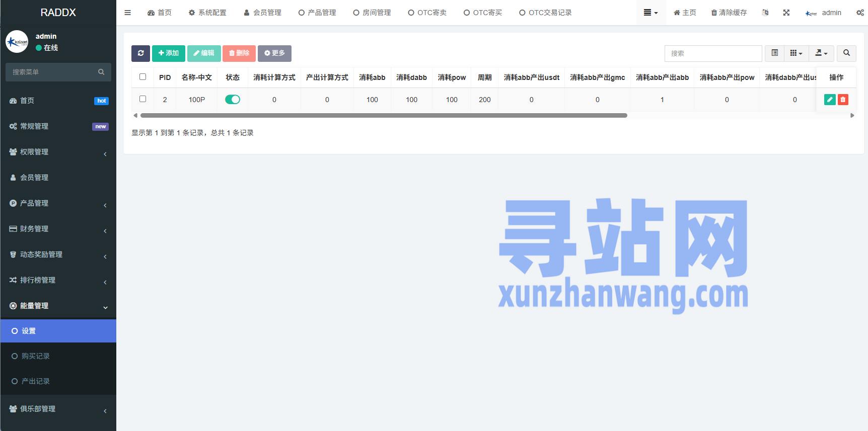Image resolution: width=868 pixels, height=431 pixels.
Task: Click 清除缓存 in top bar
Action: [x=729, y=13]
